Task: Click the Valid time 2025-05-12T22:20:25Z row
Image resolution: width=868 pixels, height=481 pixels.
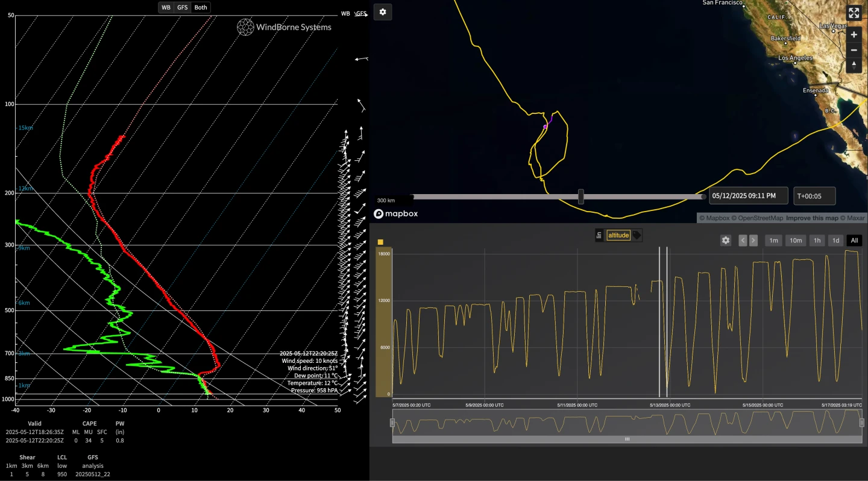Action: click(34, 441)
